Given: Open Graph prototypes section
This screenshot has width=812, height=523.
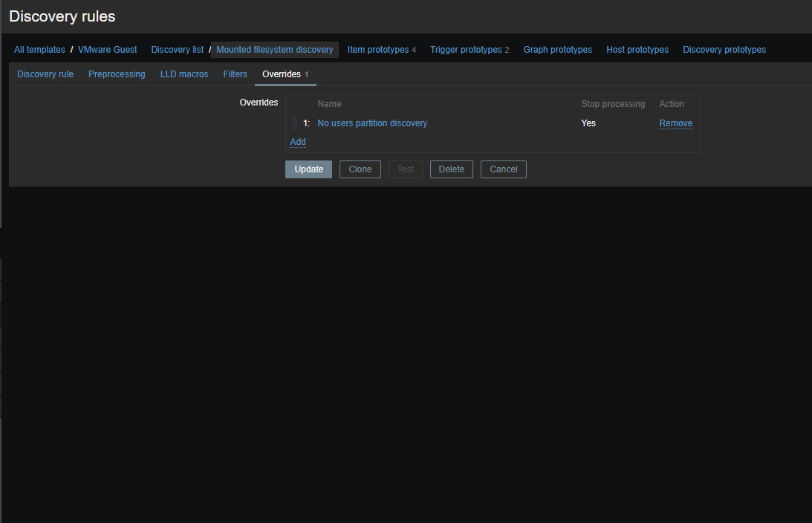Looking at the screenshot, I should coord(558,50).
